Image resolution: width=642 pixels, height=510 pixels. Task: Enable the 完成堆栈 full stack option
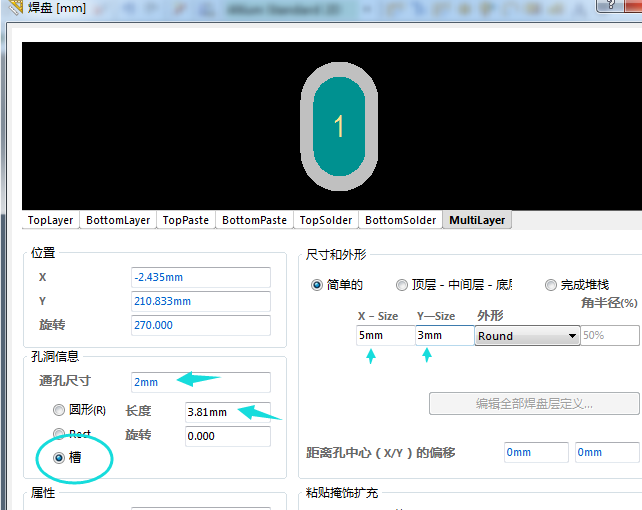tap(551, 285)
